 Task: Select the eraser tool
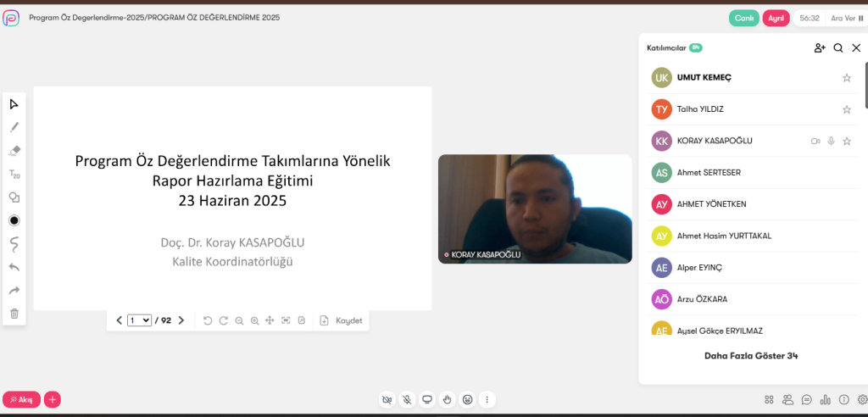tap(14, 151)
